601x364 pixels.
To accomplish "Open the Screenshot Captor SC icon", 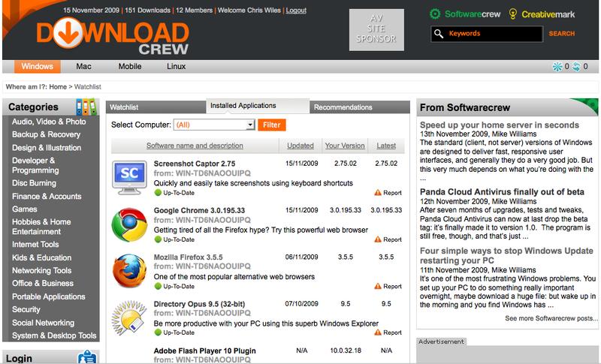I will [129, 177].
